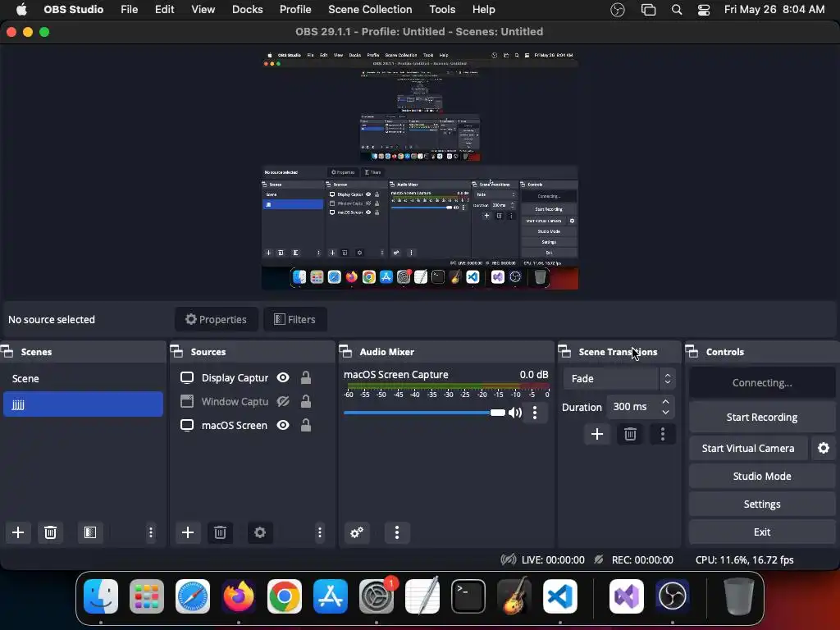Add a scene transition with plus icon
Screen dimensions: 840x630
coord(597,434)
